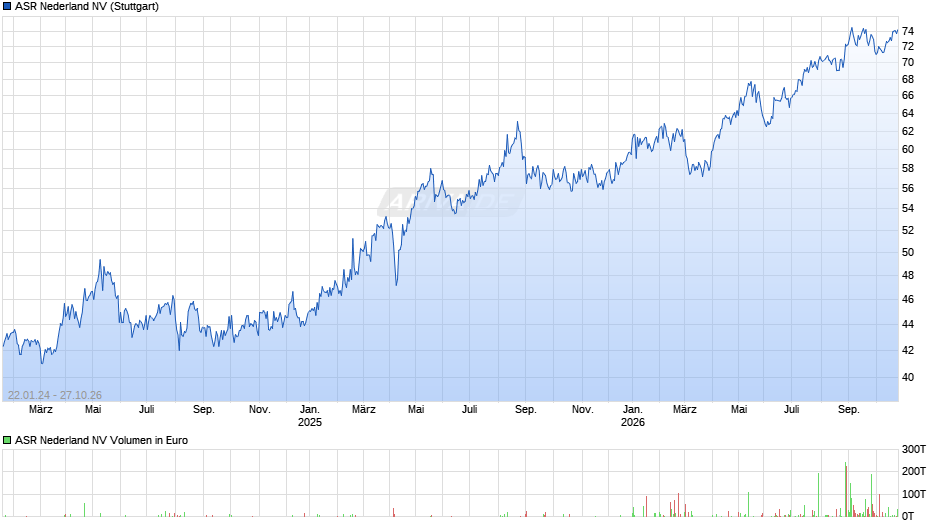
Task: Click the price axis label 46
Action: 908,299
